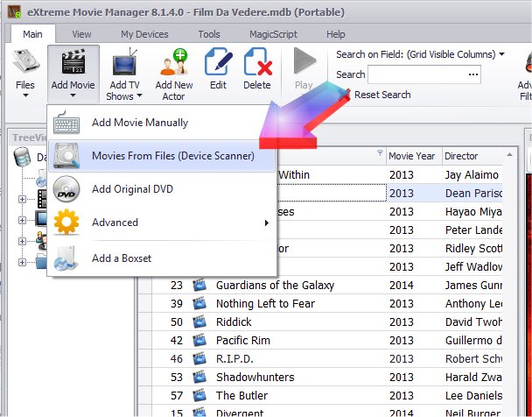Sort by the Movie Year column header
The height and width of the screenshot is (417, 532).
pyautogui.click(x=411, y=156)
